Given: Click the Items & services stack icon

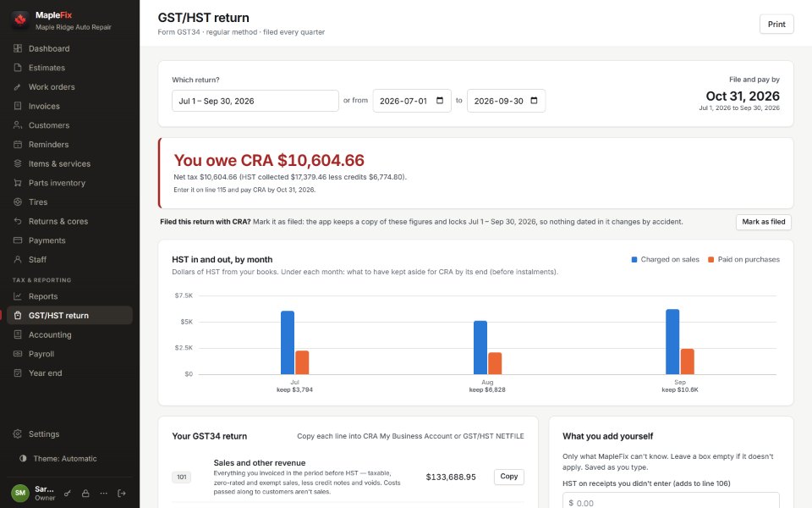Looking at the screenshot, I should coord(18,163).
